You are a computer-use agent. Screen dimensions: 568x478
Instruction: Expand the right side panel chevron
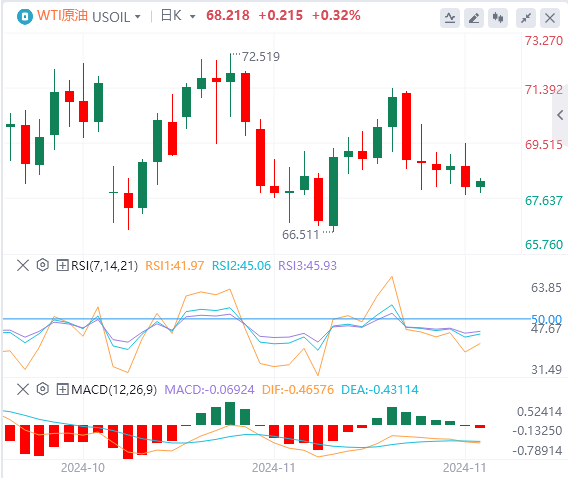click(x=560, y=116)
